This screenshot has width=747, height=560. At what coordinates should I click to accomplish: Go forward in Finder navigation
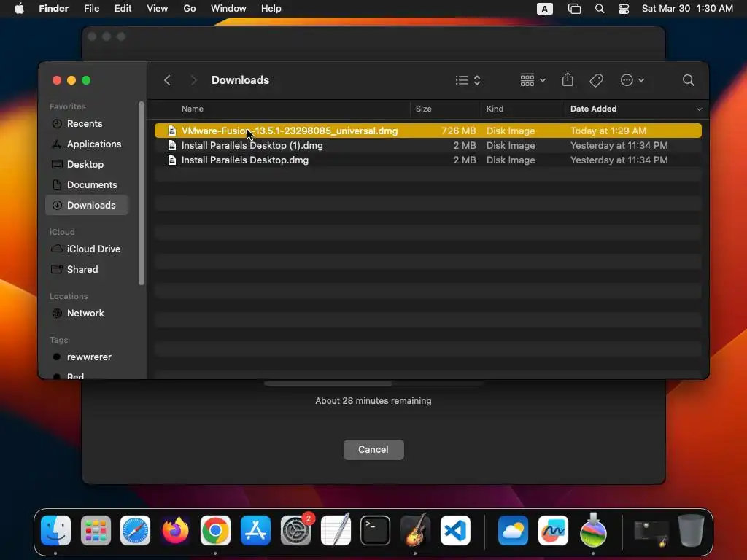point(193,80)
